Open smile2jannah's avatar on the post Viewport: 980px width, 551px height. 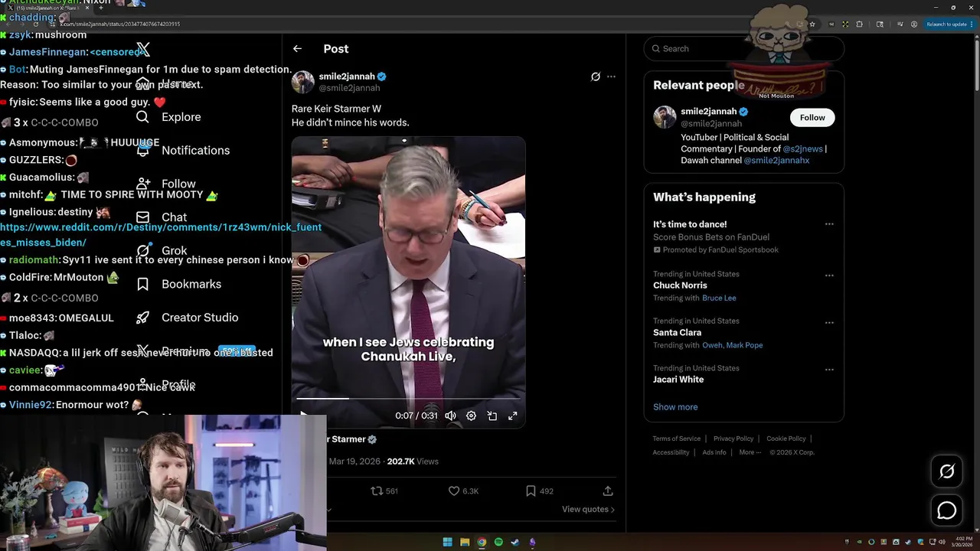coord(303,82)
